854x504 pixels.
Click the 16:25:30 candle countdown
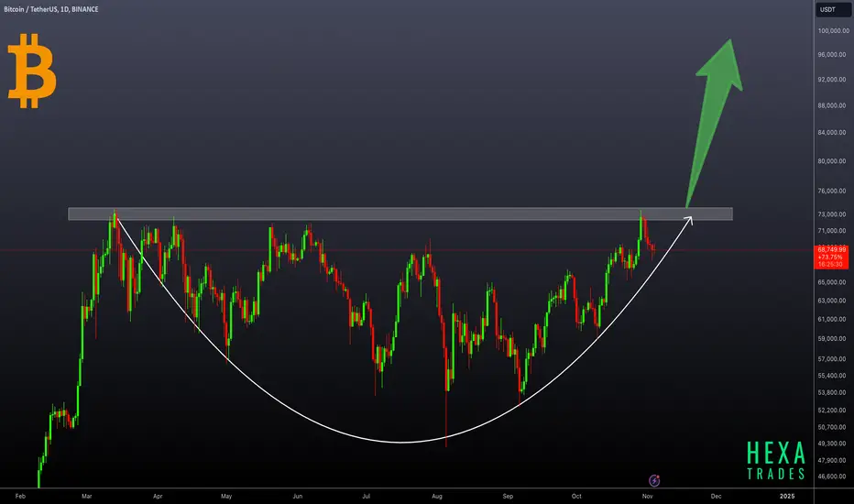click(830, 264)
